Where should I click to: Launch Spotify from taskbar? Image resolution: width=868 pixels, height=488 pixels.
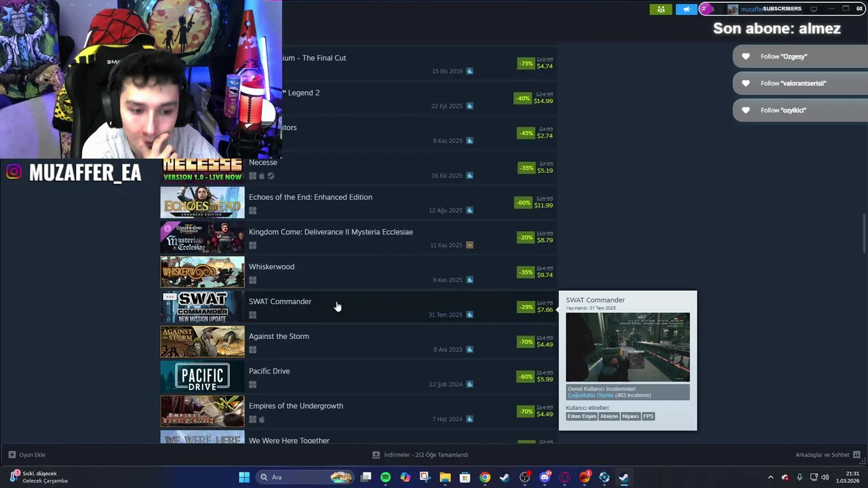[385, 477]
